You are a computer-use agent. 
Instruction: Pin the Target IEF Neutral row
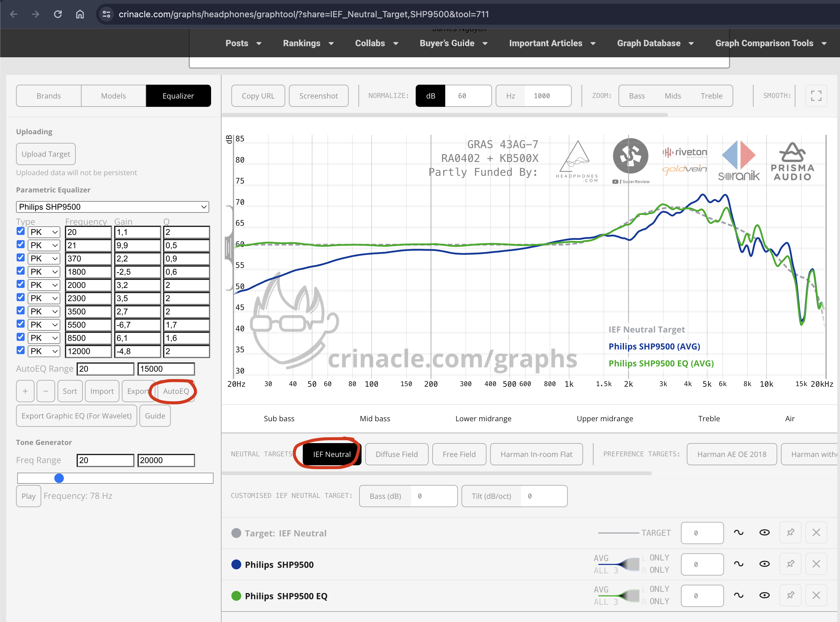(790, 533)
